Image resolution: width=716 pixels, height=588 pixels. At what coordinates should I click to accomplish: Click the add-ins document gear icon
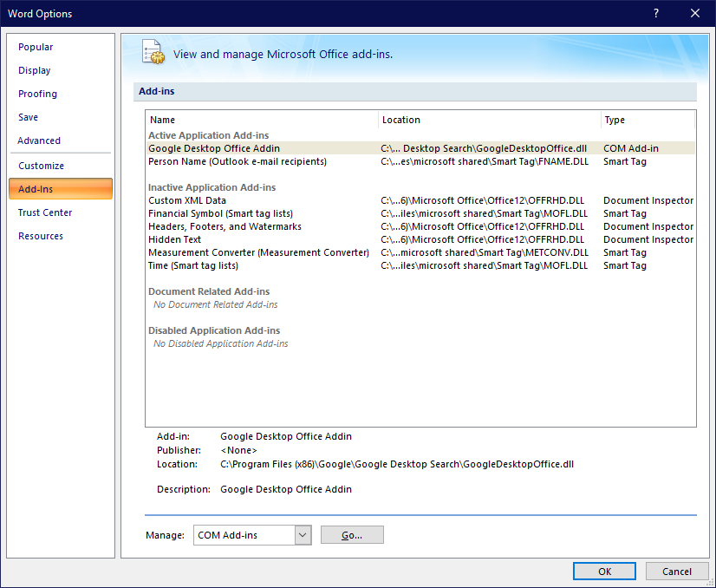[x=153, y=52]
